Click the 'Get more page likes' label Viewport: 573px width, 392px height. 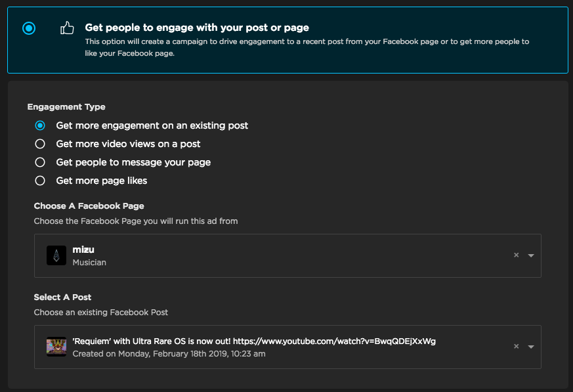point(102,181)
